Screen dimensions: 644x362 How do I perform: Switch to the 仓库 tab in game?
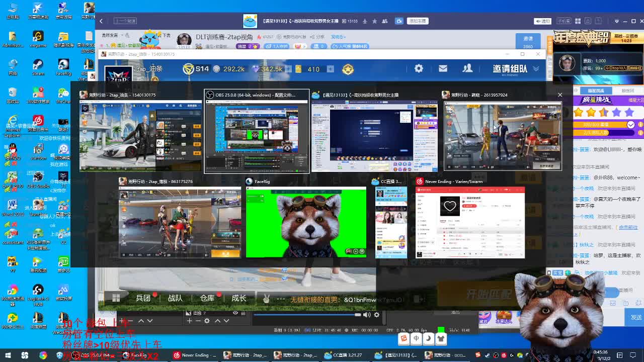(x=207, y=298)
